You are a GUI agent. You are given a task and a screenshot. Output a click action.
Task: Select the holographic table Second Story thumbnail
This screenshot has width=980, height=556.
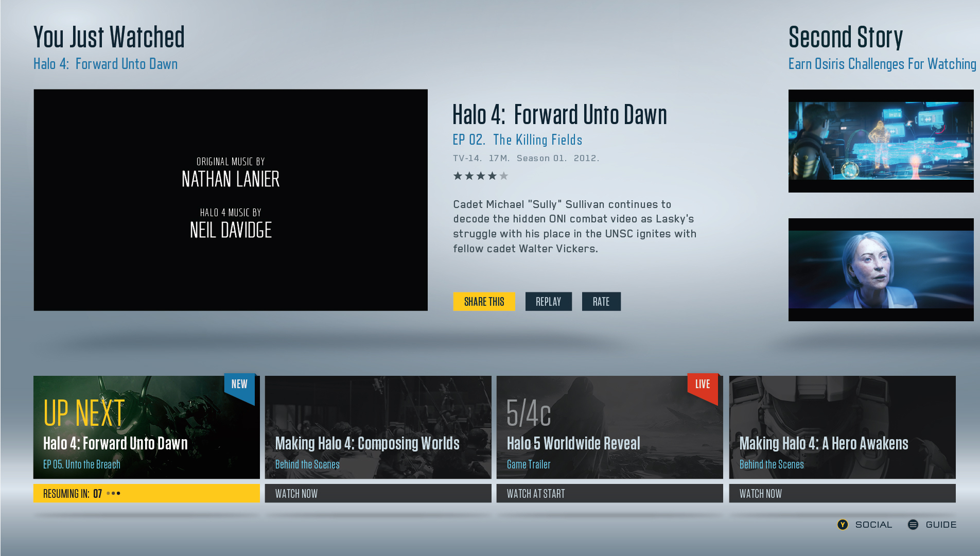[x=881, y=141]
